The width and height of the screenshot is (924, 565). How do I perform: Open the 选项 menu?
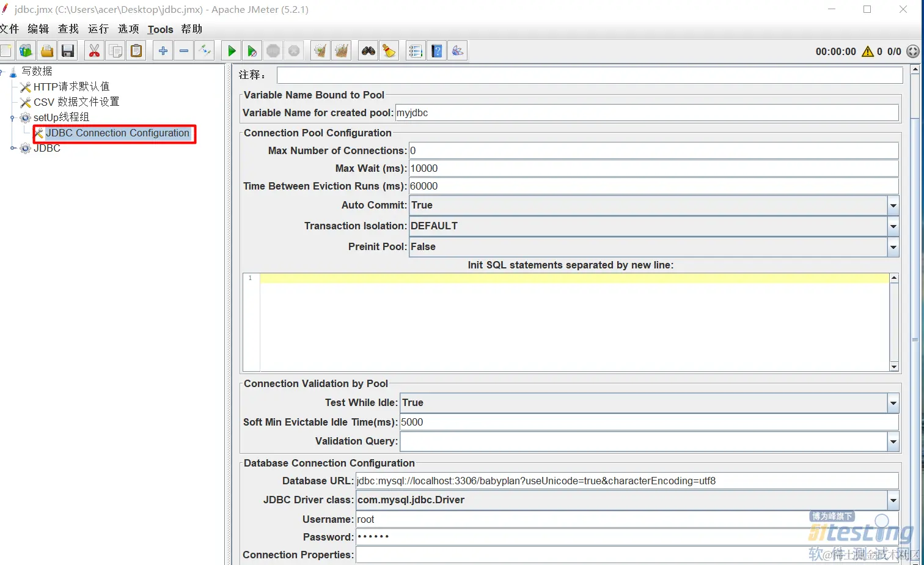pos(128,29)
